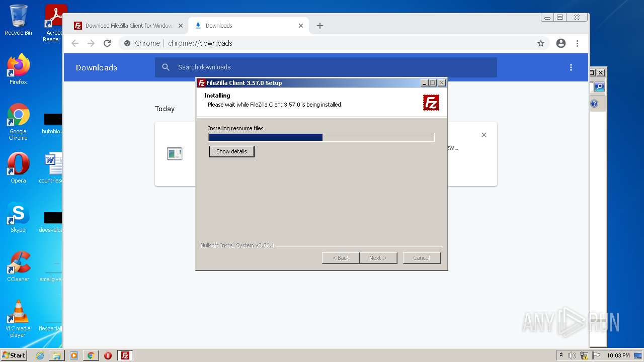
Task: Open the countries Word document icon
Action: 52,167
